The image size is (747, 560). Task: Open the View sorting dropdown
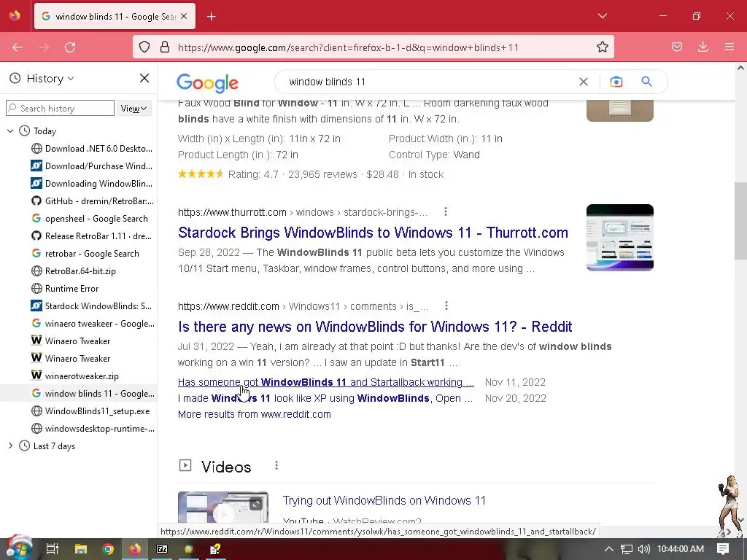click(134, 109)
